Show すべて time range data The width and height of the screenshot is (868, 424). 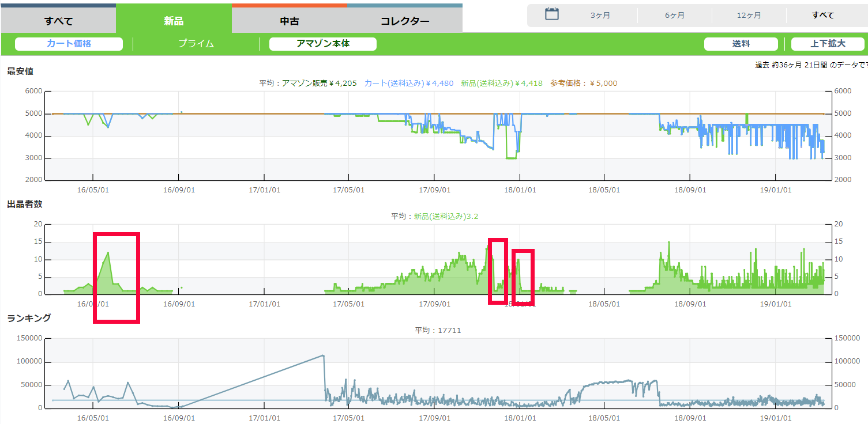(822, 16)
